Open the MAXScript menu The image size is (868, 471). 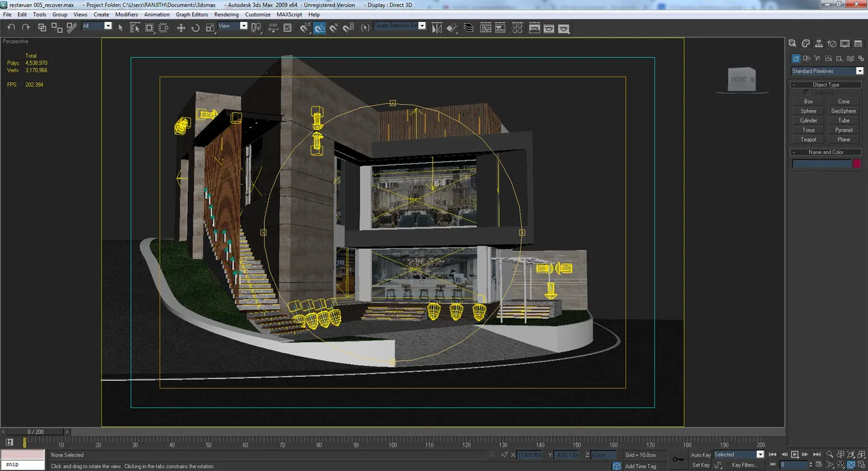point(290,14)
